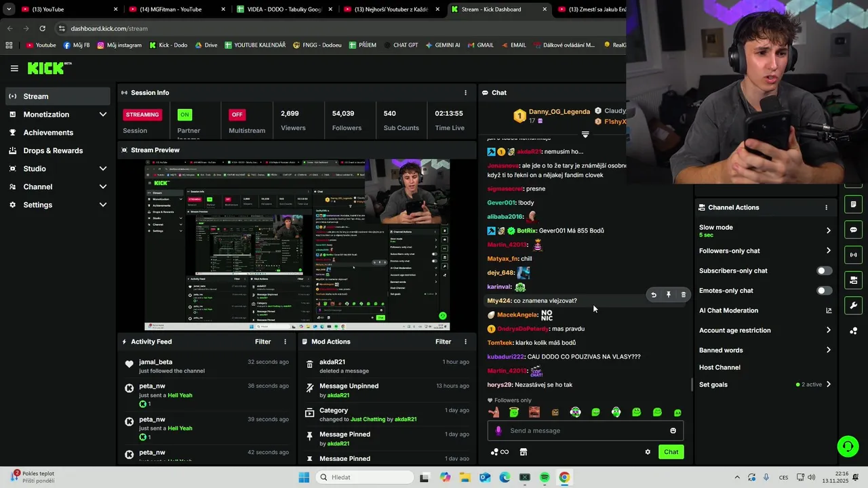This screenshot has width=868, height=488.
Task: Open the channel actions camera icon in right rail
Action: (853, 280)
